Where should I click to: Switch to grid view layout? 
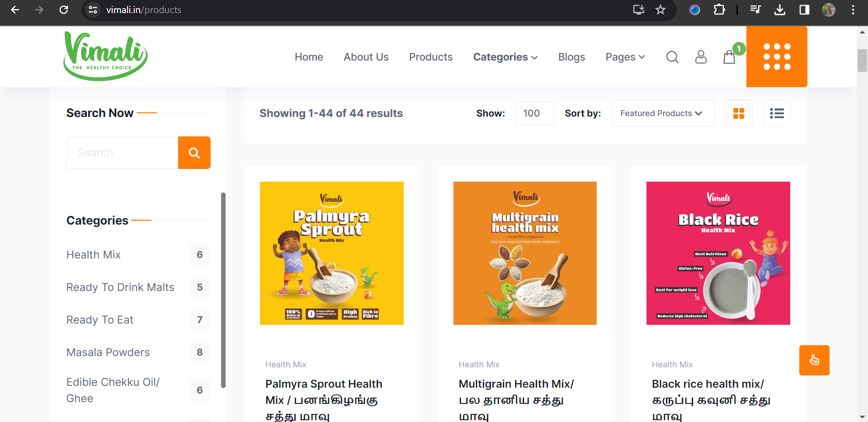click(739, 113)
